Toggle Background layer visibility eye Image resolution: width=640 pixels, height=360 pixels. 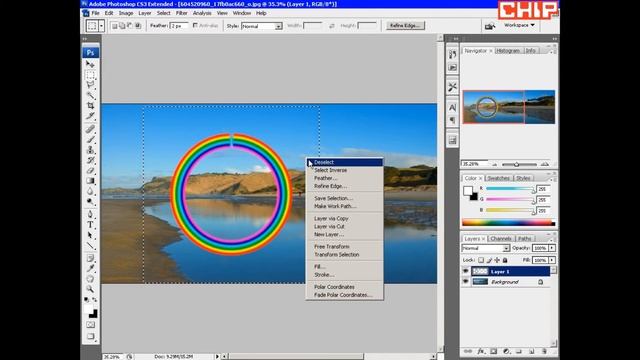tap(466, 282)
